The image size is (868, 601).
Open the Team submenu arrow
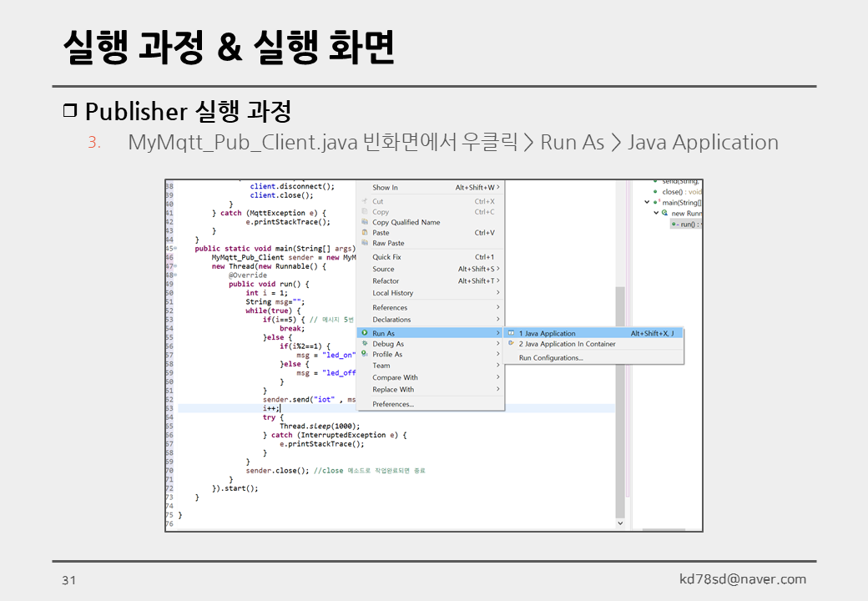point(497,365)
